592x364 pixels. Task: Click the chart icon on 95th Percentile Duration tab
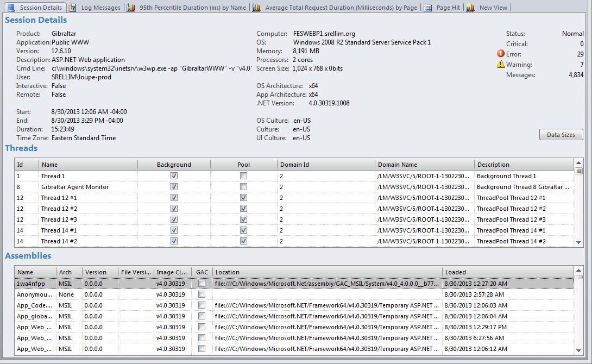130,8
